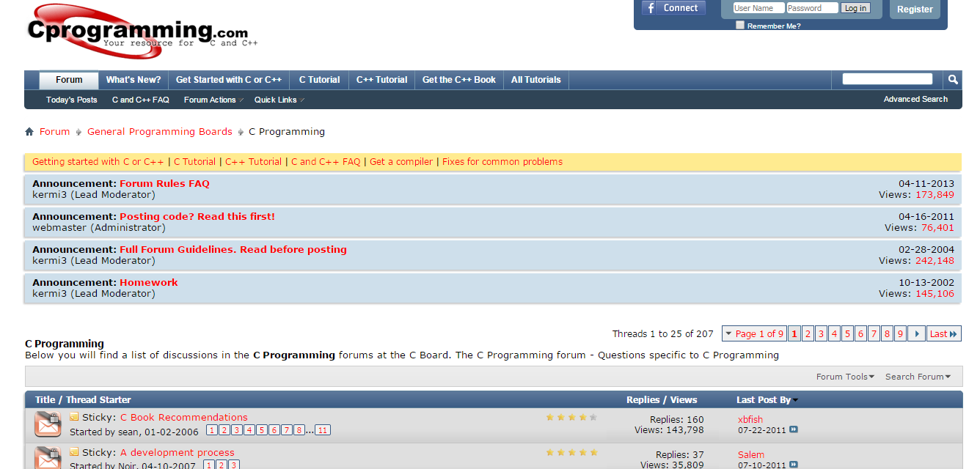Open the Homework announcement
The image size is (980, 469).
[149, 283]
